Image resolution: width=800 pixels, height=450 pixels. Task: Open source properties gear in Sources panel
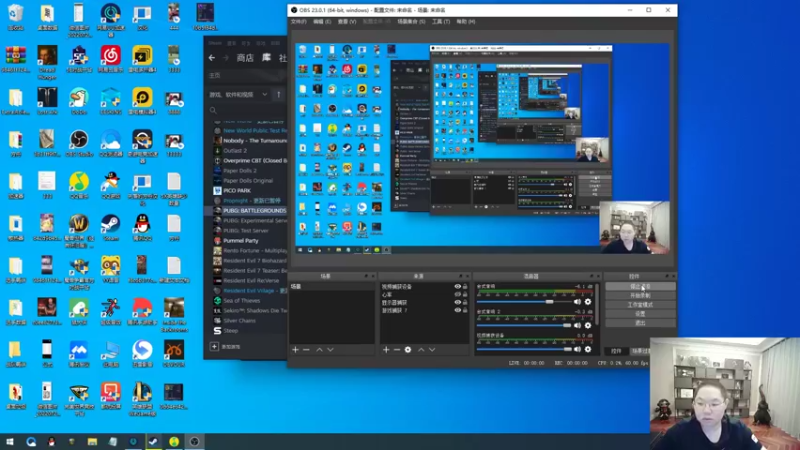coord(408,349)
